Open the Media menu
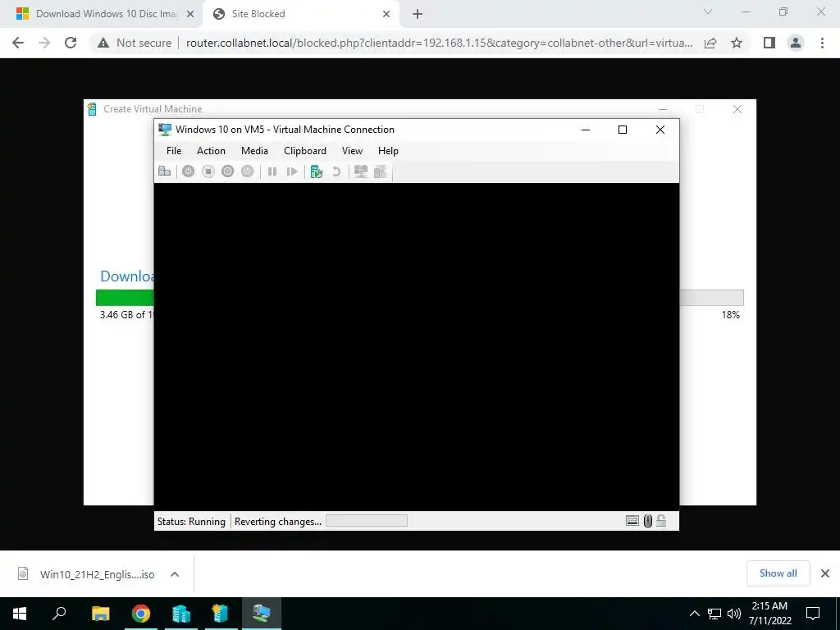The image size is (840, 630). pos(254,151)
